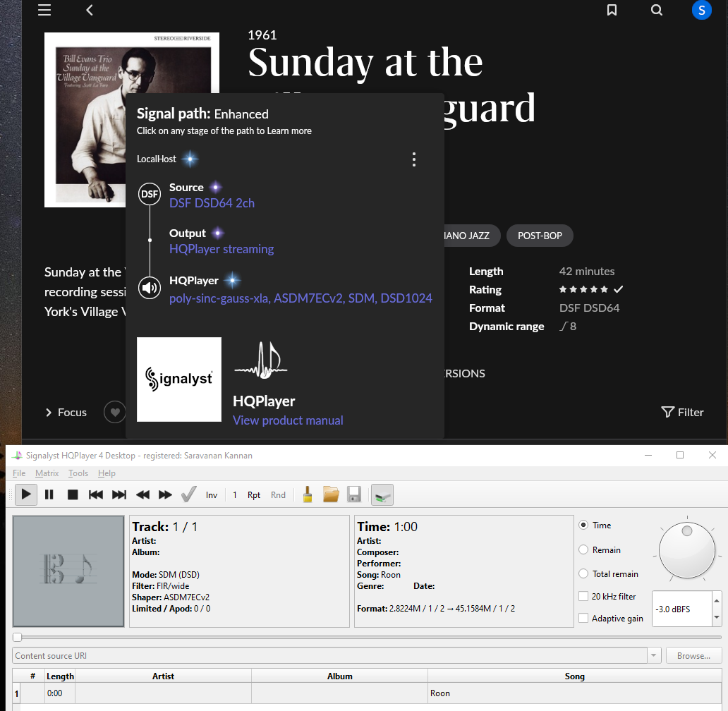
Task: Toggle Rnd random playback
Action: pyautogui.click(x=278, y=495)
